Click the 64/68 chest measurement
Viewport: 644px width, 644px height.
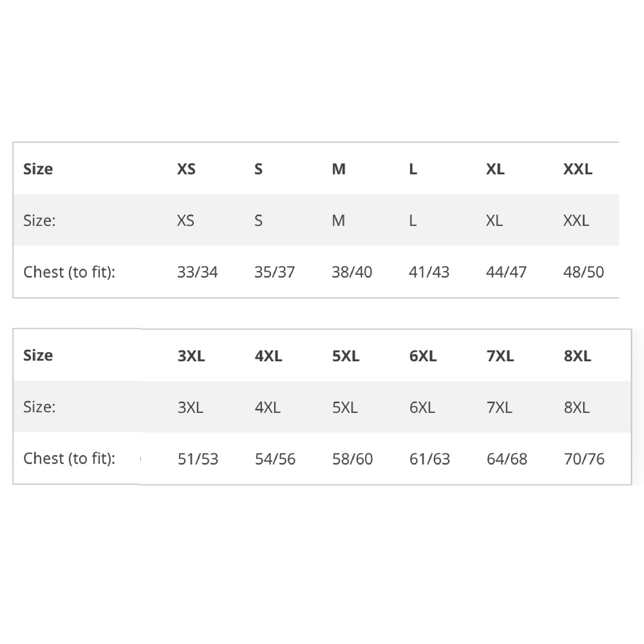point(507,459)
